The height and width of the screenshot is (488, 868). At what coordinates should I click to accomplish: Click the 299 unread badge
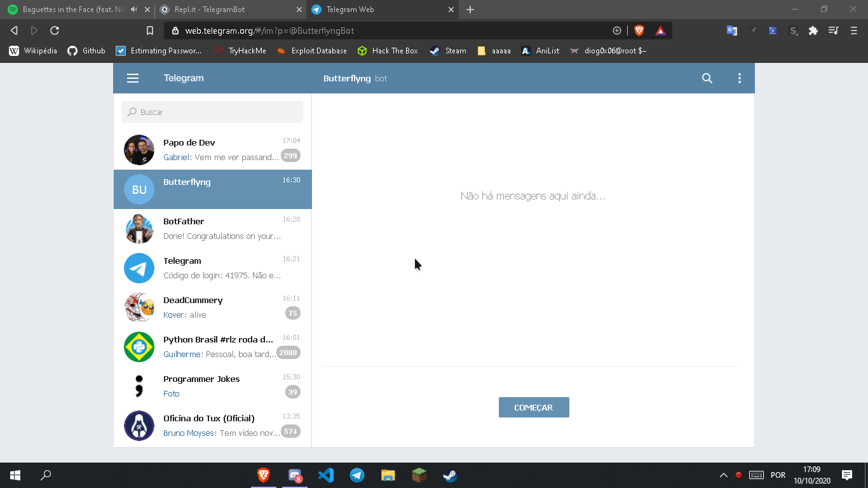pos(290,156)
